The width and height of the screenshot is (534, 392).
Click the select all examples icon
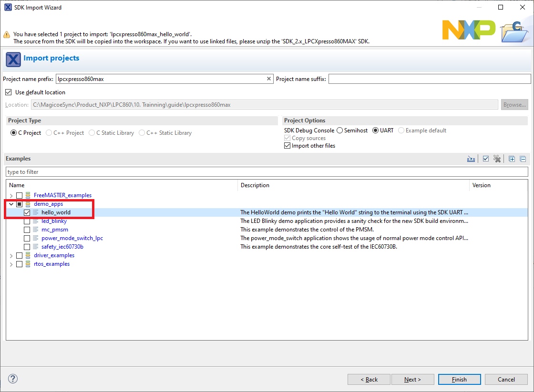pyautogui.click(x=485, y=159)
